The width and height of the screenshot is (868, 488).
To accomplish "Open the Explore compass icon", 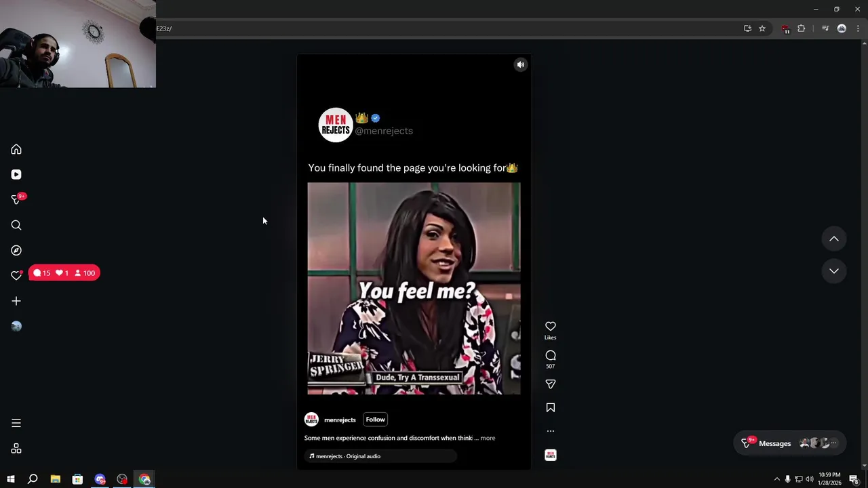I will [16, 250].
